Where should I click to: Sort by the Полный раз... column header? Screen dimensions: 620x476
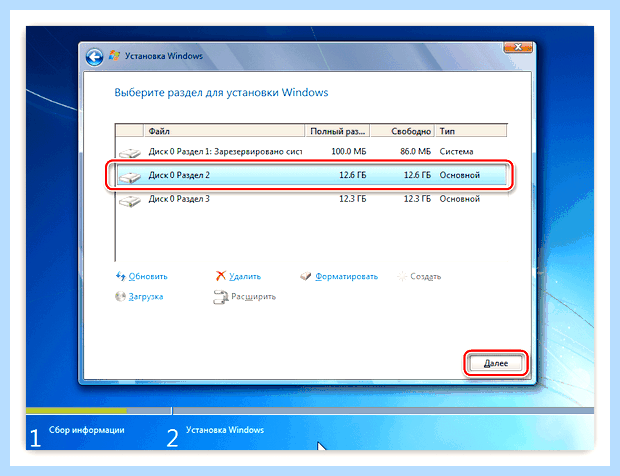pyautogui.click(x=337, y=131)
